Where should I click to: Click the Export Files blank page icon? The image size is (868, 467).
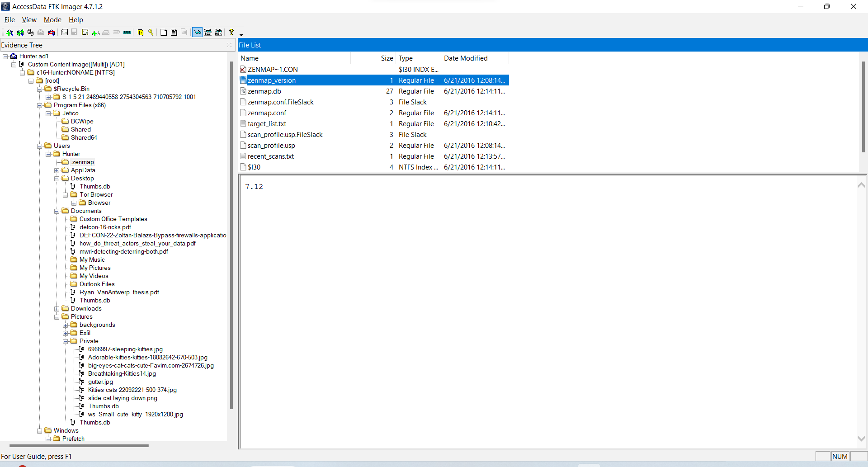click(164, 32)
